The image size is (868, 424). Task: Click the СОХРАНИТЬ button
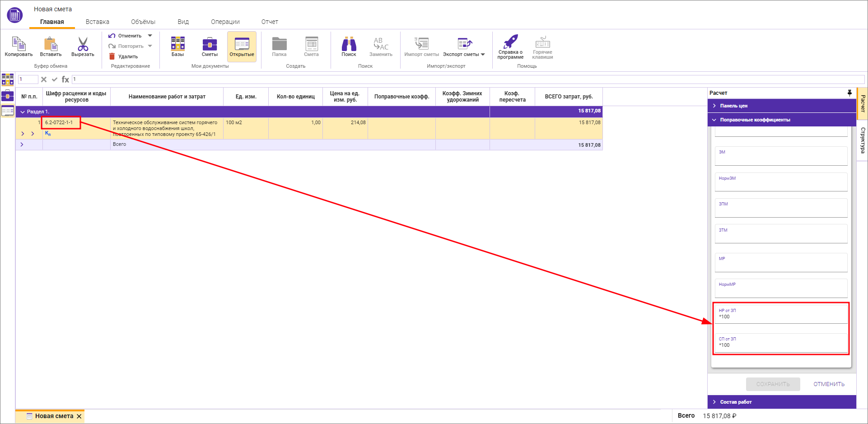tap(773, 384)
